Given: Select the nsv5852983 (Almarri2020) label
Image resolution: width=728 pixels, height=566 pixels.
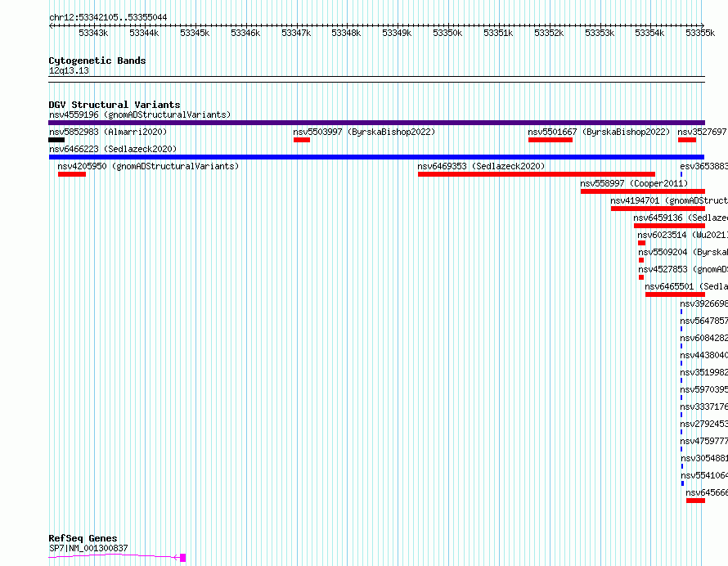Looking at the screenshot, I should [108, 132].
